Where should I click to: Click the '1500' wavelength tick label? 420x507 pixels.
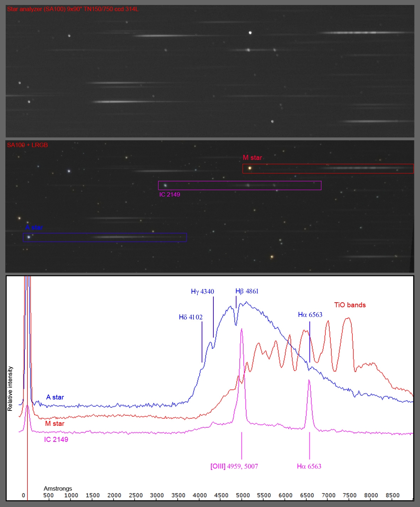pos(93,495)
